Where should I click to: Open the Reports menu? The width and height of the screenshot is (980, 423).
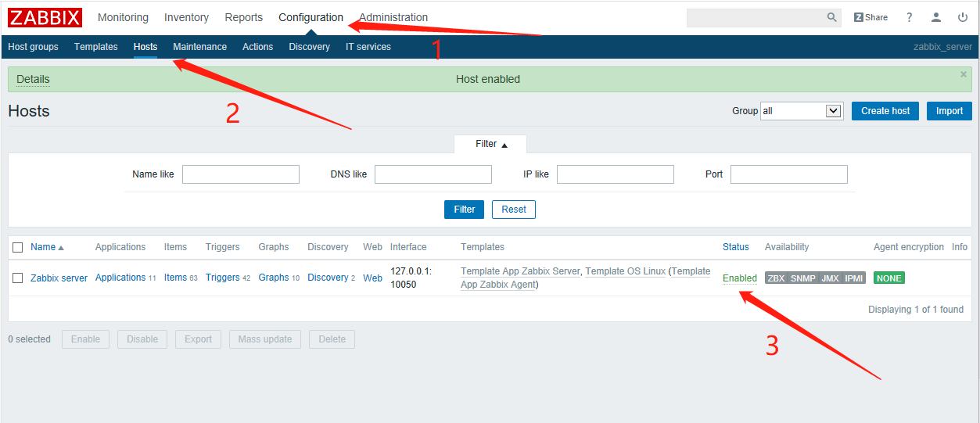point(243,17)
